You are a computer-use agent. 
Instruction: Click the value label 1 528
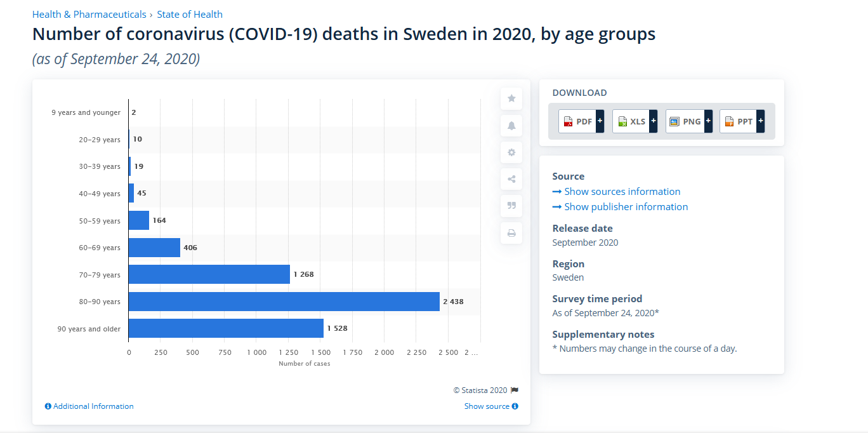coord(337,328)
